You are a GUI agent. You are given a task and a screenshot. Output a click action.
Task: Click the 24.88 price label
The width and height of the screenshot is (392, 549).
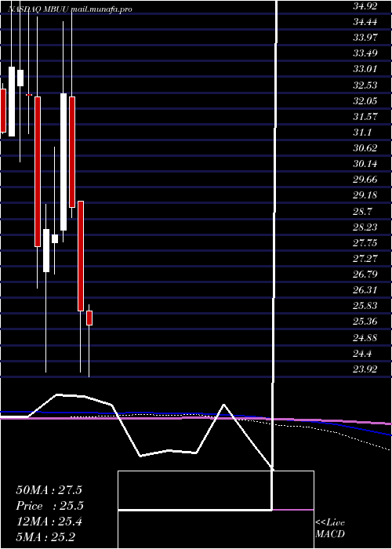point(365,338)
